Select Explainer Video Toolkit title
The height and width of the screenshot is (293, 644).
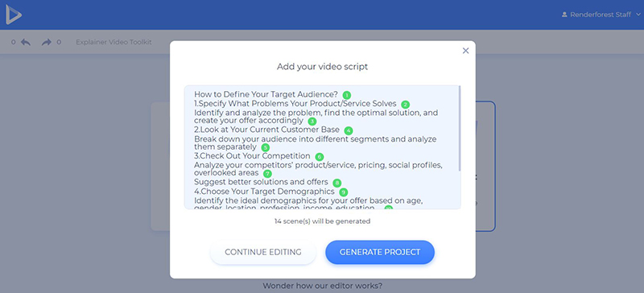114,42
